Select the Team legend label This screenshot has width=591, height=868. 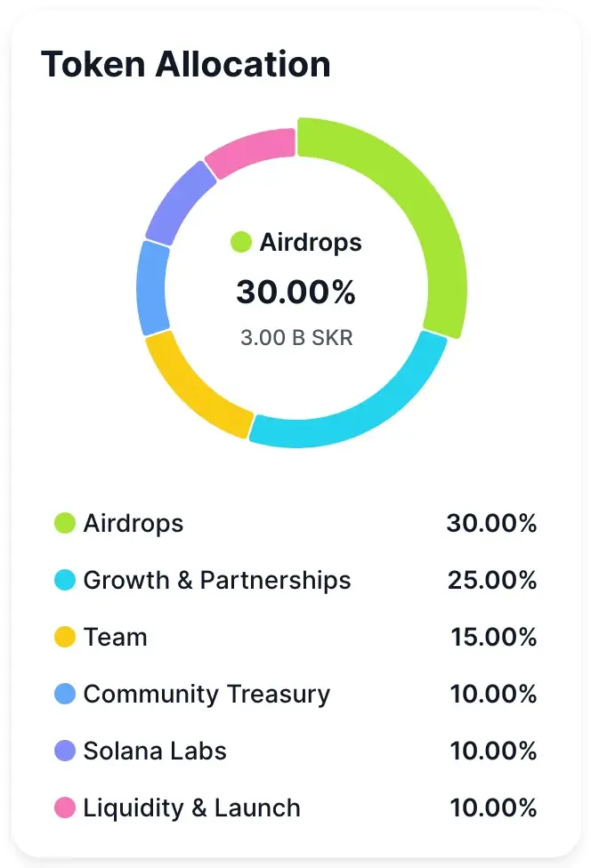(116, 638)
